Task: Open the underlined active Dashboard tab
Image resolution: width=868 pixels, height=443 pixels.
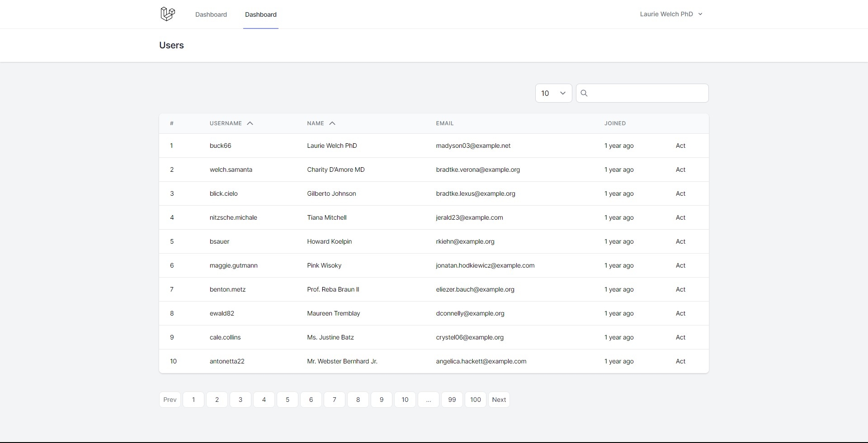Action: tap(261, 14)
